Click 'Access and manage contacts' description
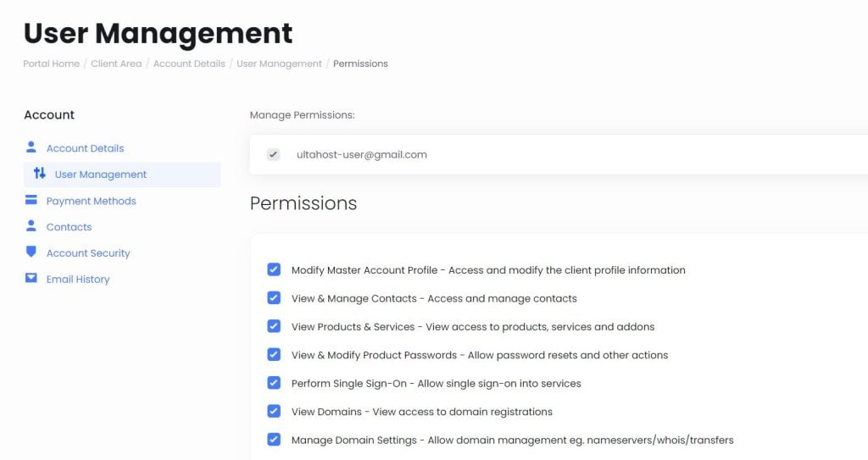 (502, 299)
